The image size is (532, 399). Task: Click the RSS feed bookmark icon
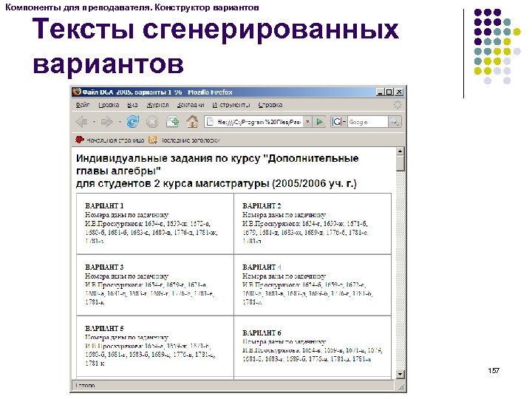[x=153, y=140]
